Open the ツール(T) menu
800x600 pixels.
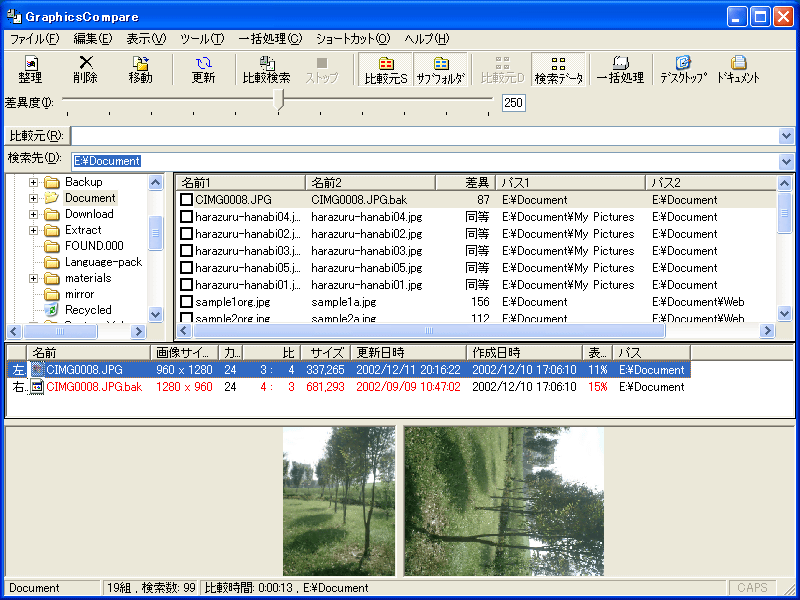click(203, 39)
